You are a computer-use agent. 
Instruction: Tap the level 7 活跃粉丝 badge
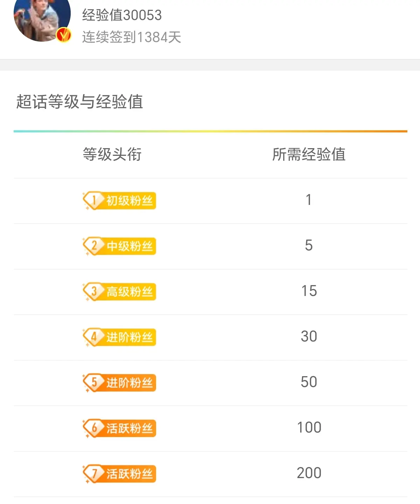(x=119, y=474)
